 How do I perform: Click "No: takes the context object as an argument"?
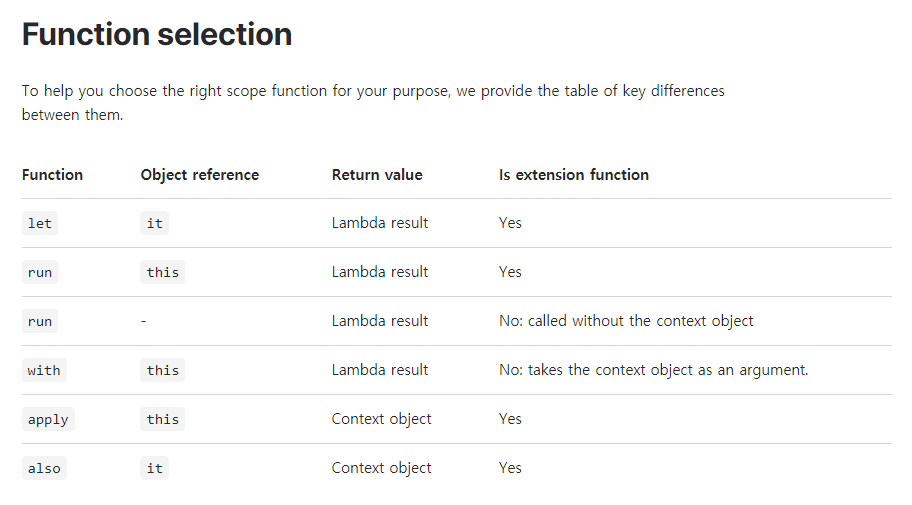[x=653, y=370]
